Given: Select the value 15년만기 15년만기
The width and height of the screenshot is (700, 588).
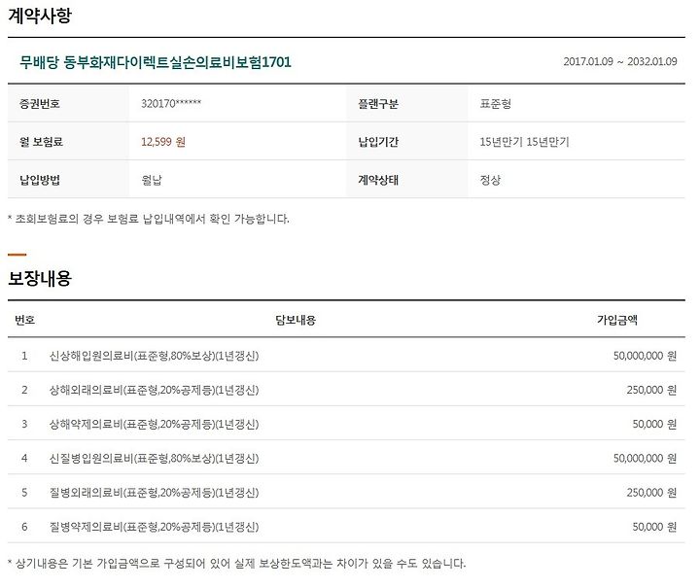Looking at the screenshot, I should pyautogui.click(x=524, y=142).
